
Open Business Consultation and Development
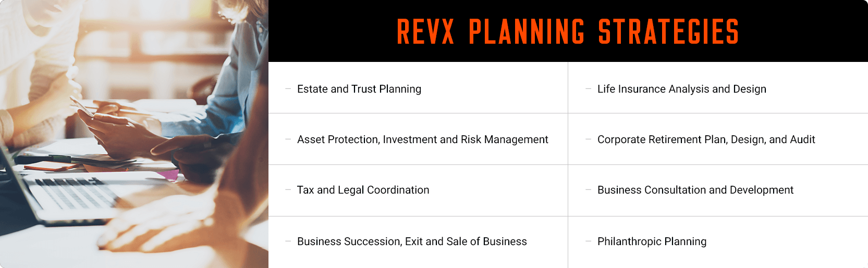695,190
